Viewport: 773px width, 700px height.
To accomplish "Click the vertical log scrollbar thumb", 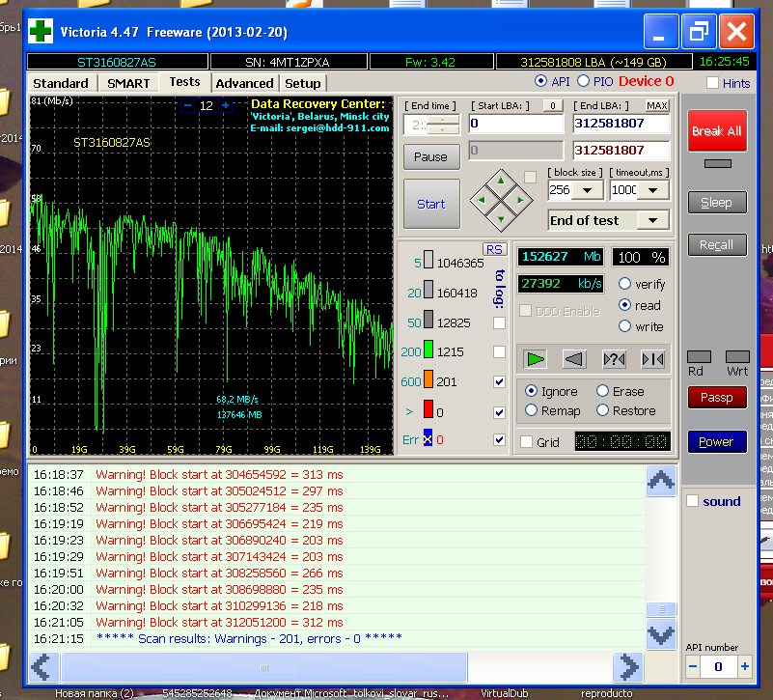I will click(x=661, y=609).
